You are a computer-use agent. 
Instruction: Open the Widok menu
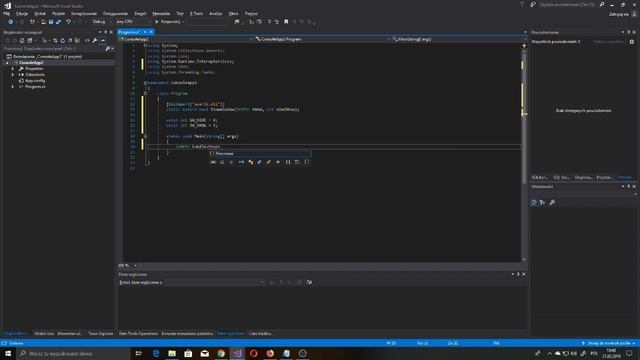point(40,13)
